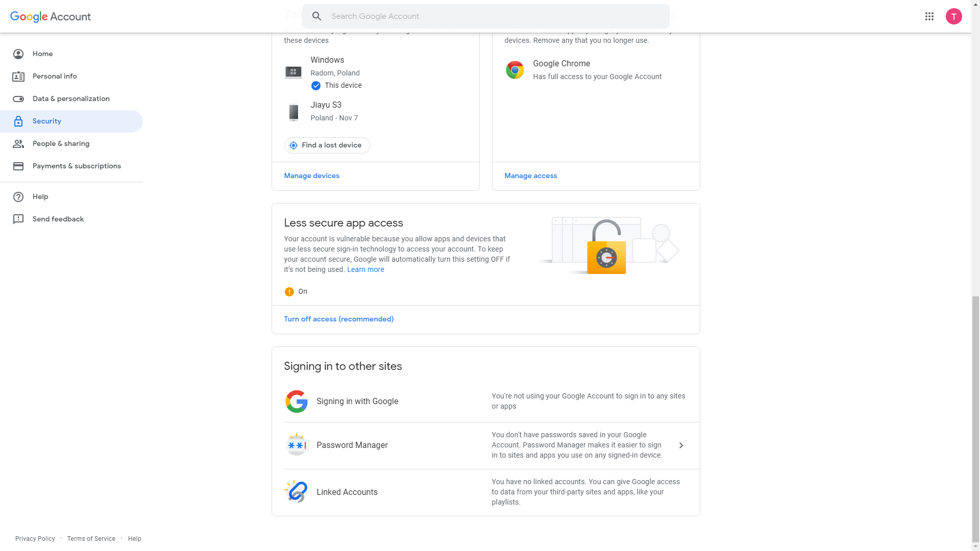Open the account avatar T
Image resolution: width=980 pixels, height=551 pixels.
pos(953,16)
